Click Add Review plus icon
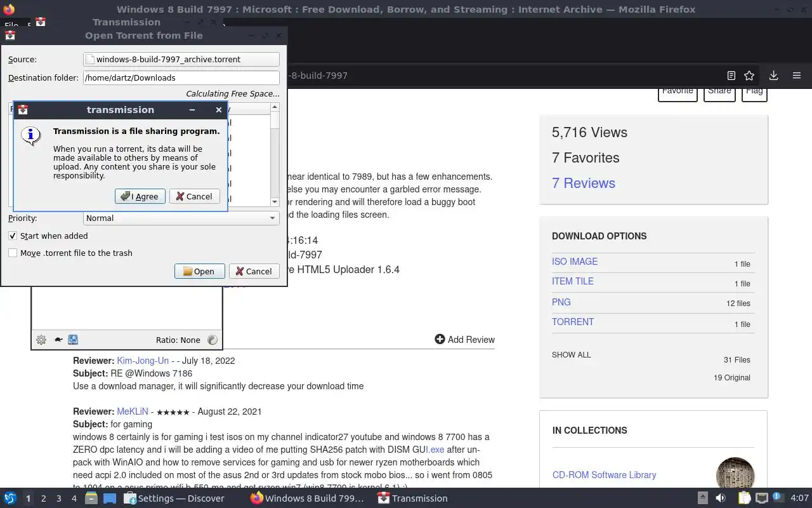 pyautogui.click(x=440, y=339)
